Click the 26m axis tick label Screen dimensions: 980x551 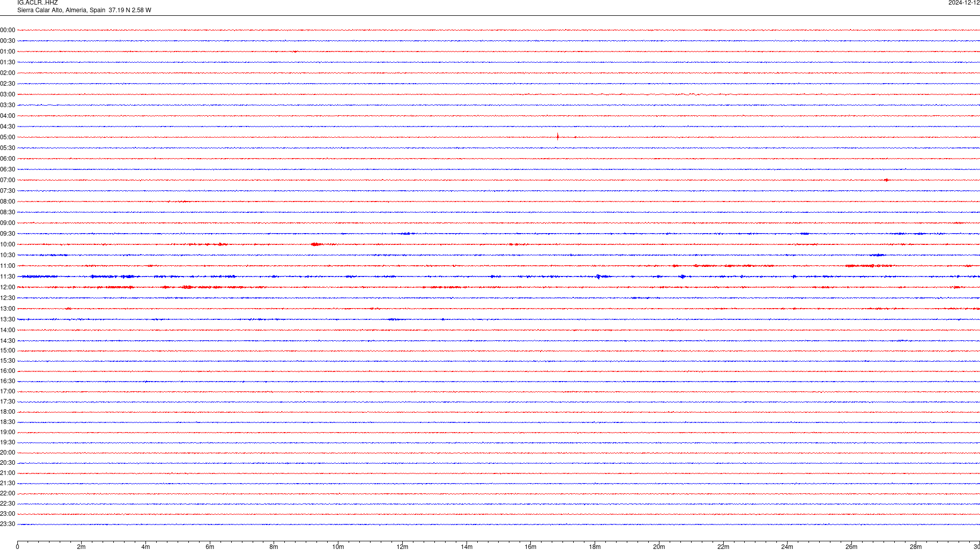click(851, 547)
